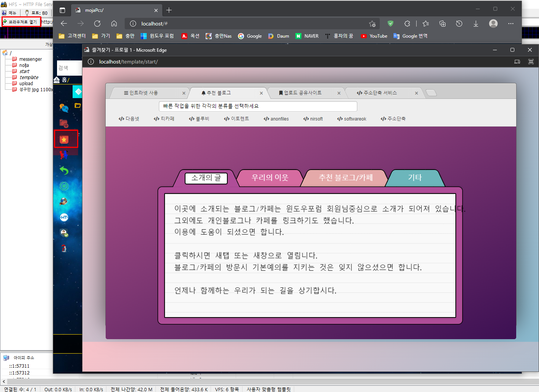Open the 주소단축 link
The image size is (539, 392).
coord(393,119)
